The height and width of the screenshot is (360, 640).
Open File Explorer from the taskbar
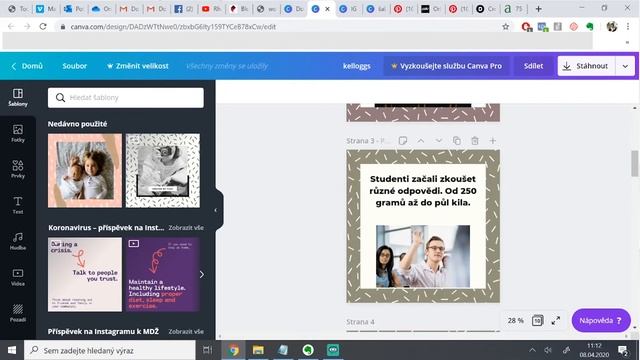tap(258, 350)
